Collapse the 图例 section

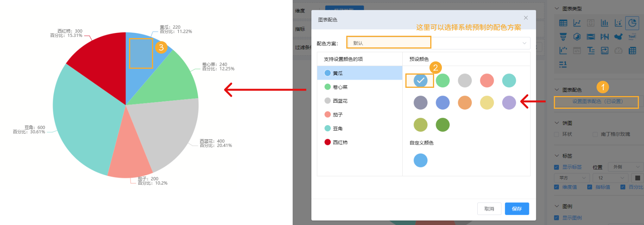click(557, 206)
